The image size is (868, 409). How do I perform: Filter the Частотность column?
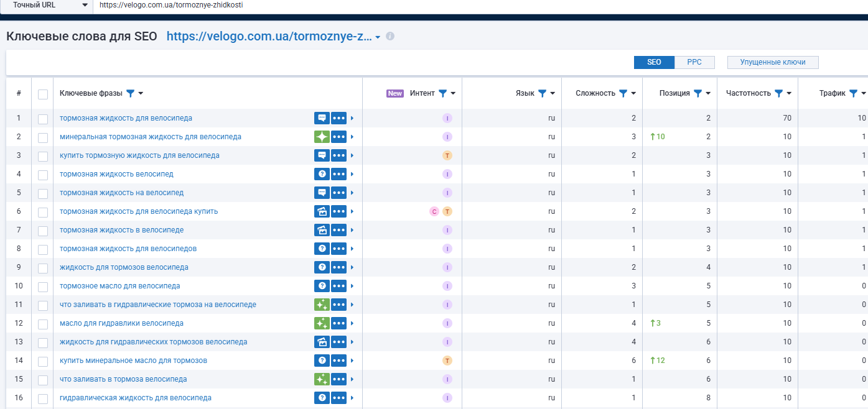(x=778, y=93)
